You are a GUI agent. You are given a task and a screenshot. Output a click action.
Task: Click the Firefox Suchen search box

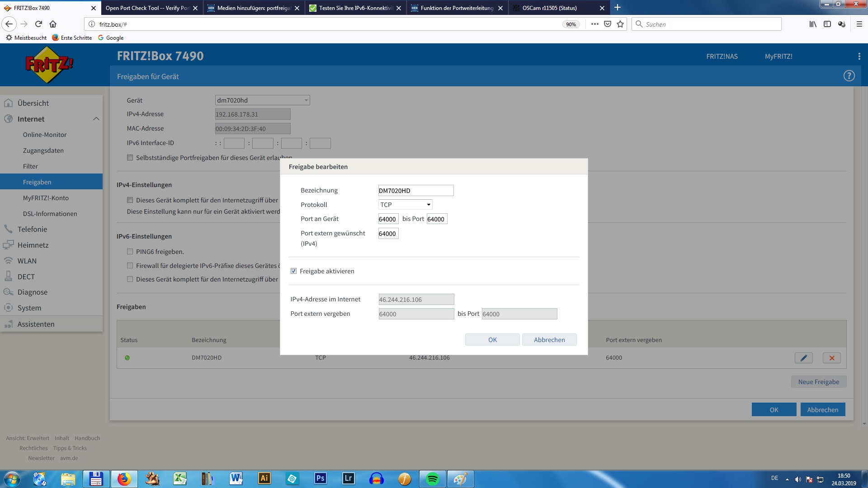(x=707, y=24)
